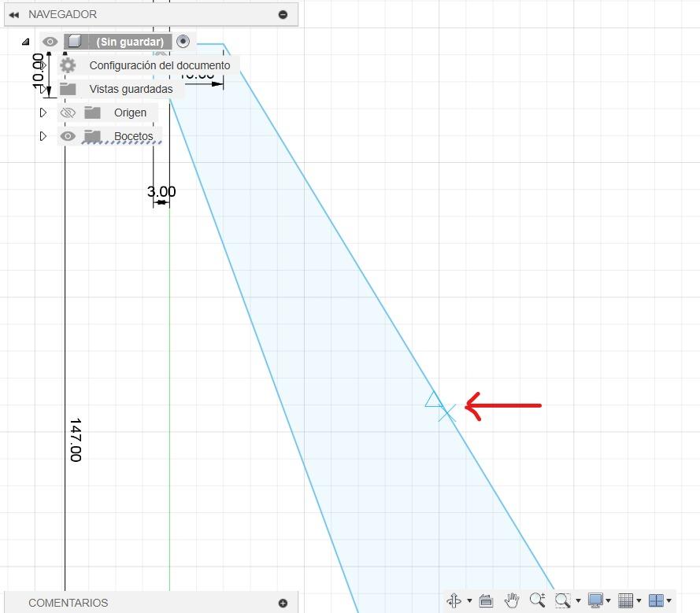The height and width of the screenshot is (613, 700).
Task: Open the Display Settings dropdown arrow
Action: click(608, 600)
